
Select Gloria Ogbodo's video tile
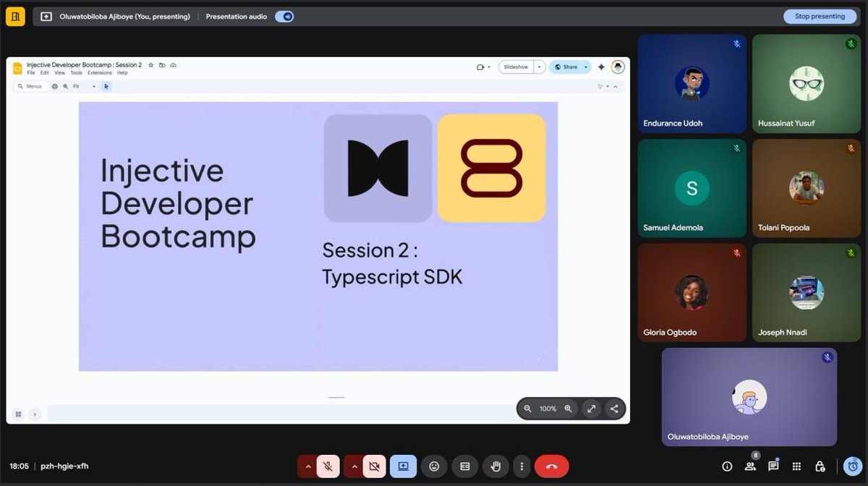[692, 293]
